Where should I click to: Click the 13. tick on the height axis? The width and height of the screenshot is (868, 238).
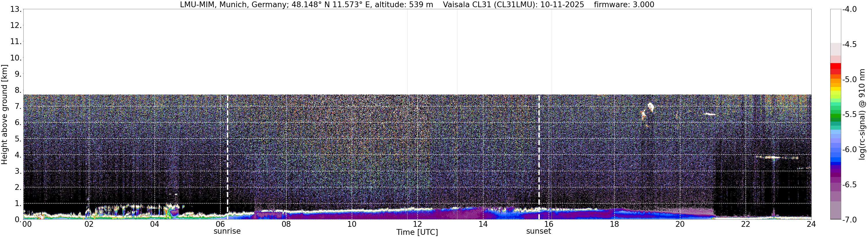point(16,10)
